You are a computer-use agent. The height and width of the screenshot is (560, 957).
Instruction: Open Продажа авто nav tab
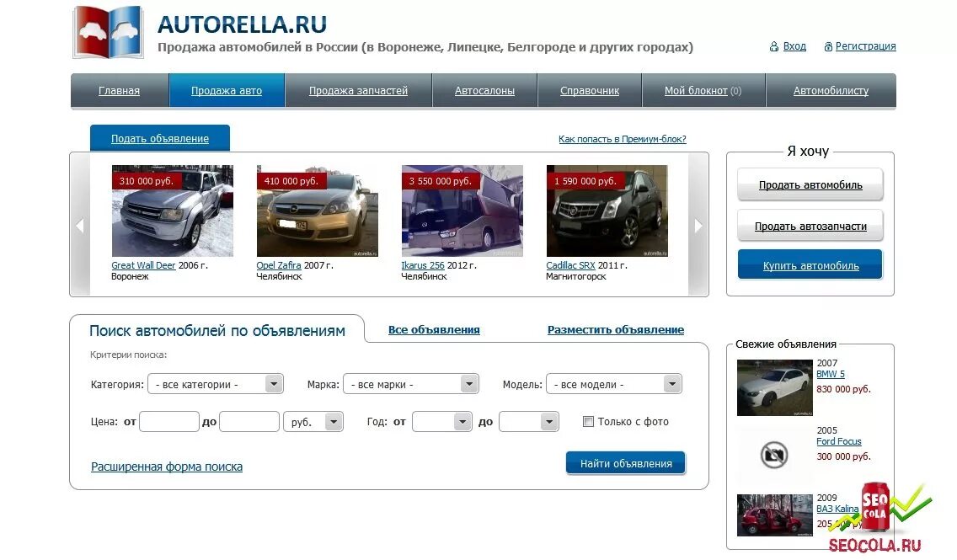(x=227, y=90)
